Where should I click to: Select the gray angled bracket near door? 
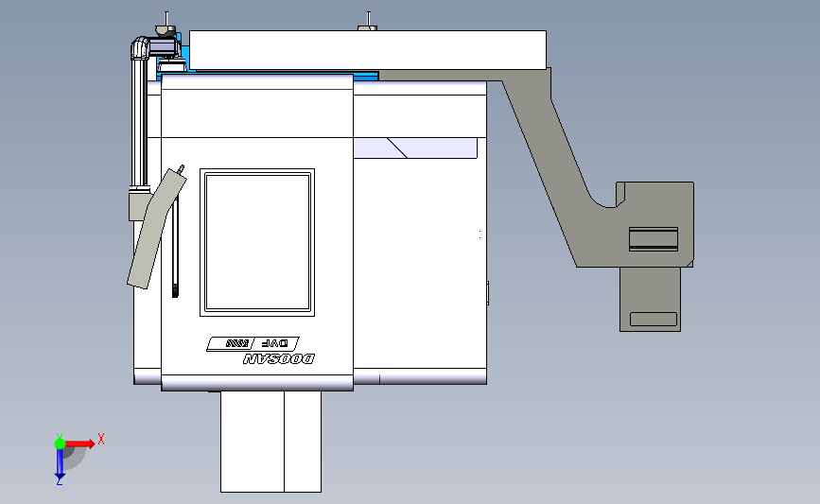click(156, 229)
